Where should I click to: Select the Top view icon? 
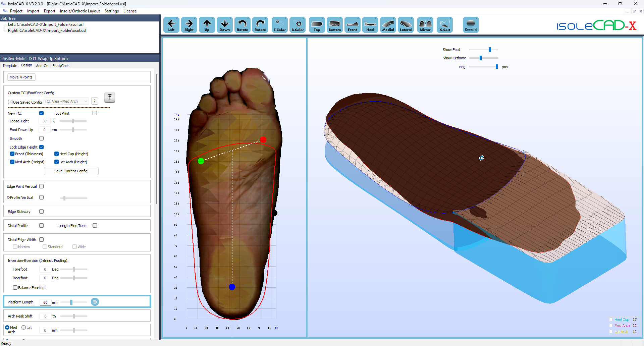click(317, 24)
